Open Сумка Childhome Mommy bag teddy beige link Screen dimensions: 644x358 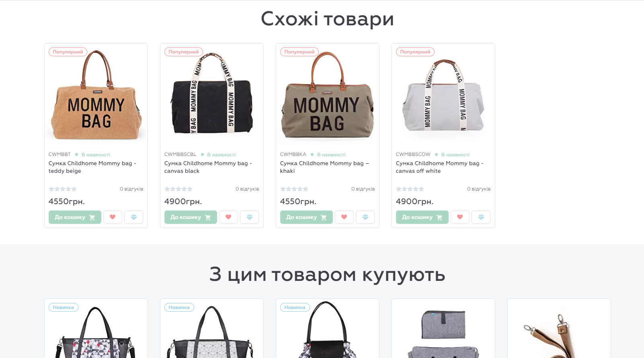[92, 167]
